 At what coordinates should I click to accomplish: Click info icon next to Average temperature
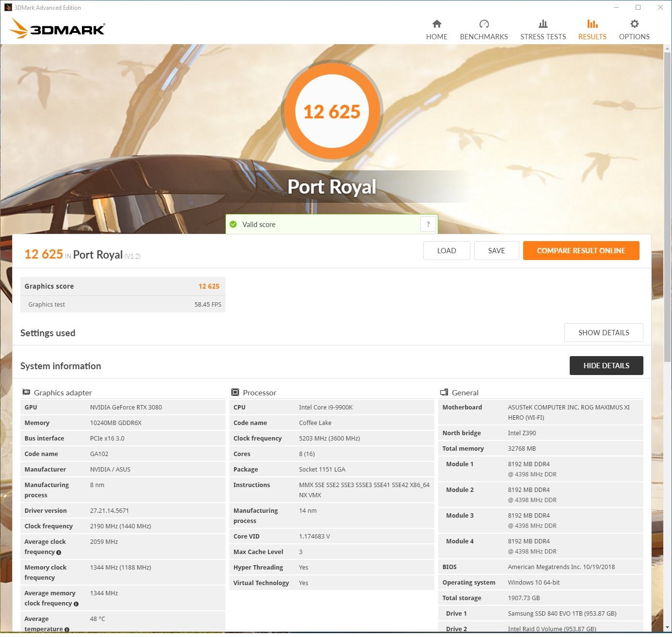pos(67,630)
